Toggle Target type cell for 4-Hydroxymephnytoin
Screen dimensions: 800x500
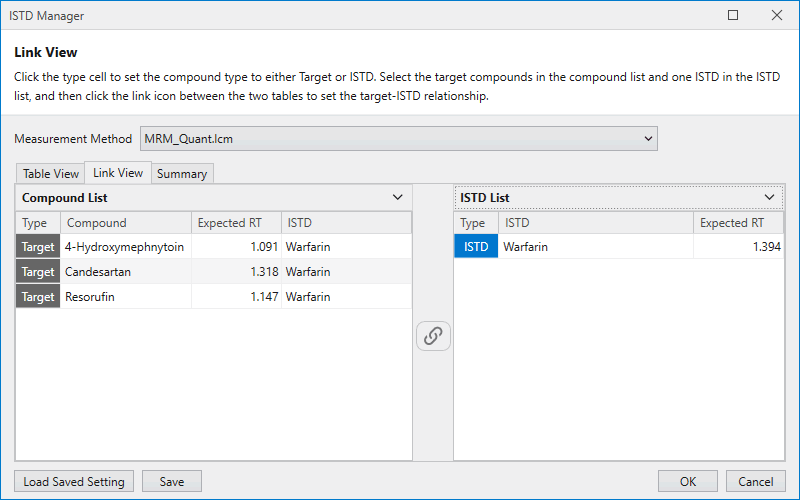click(38, 246)
